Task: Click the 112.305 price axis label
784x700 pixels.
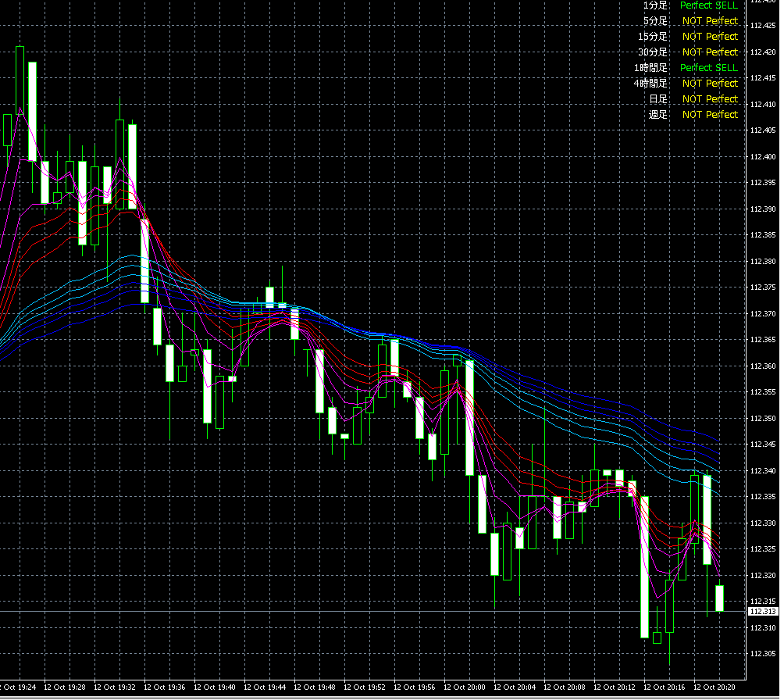Action: click(x=762, y=653)
